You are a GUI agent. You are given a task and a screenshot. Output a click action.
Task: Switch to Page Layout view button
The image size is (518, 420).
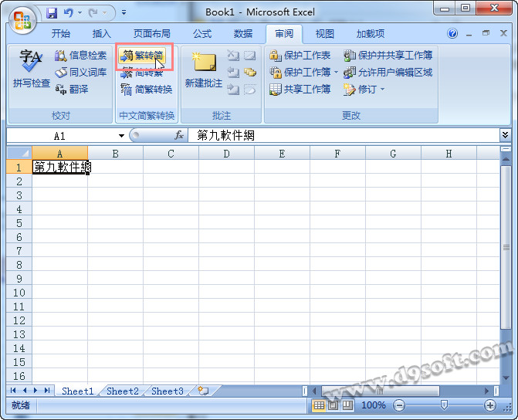[x=333, y=405]
